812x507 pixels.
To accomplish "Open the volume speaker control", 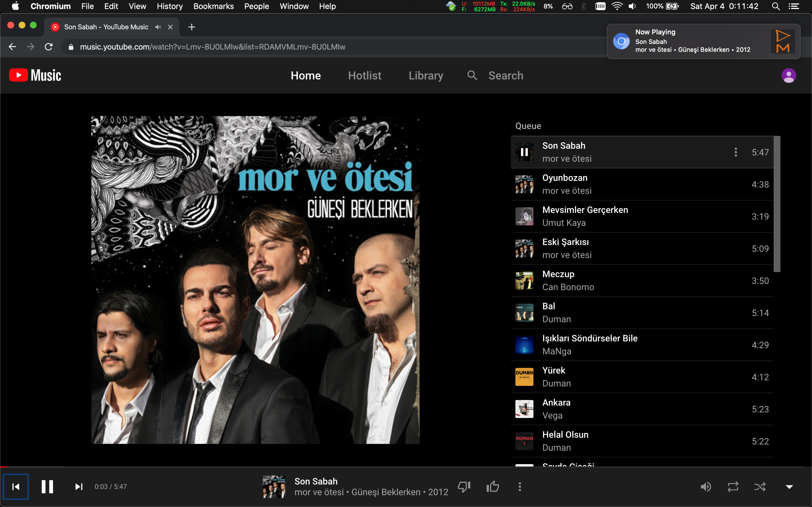I will pos(706,486).
